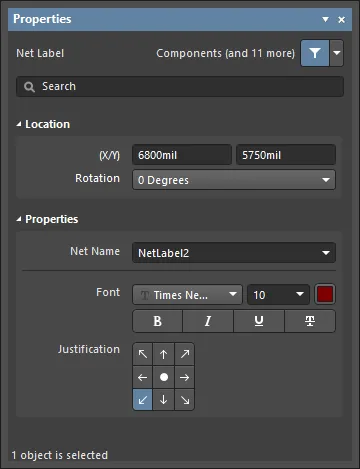This screenshot has width=360, height=469.
Task: Click the 'Net Name' field label
Action: pyautogui.click(x=95, y=251)
